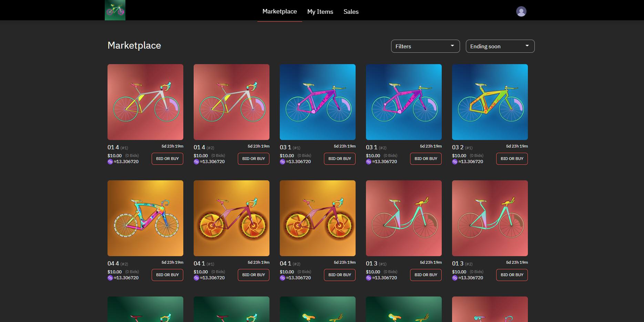Click the item title 03 1 (#1)
The width and height of the screenshot is (644, 322).
[290, 148]
